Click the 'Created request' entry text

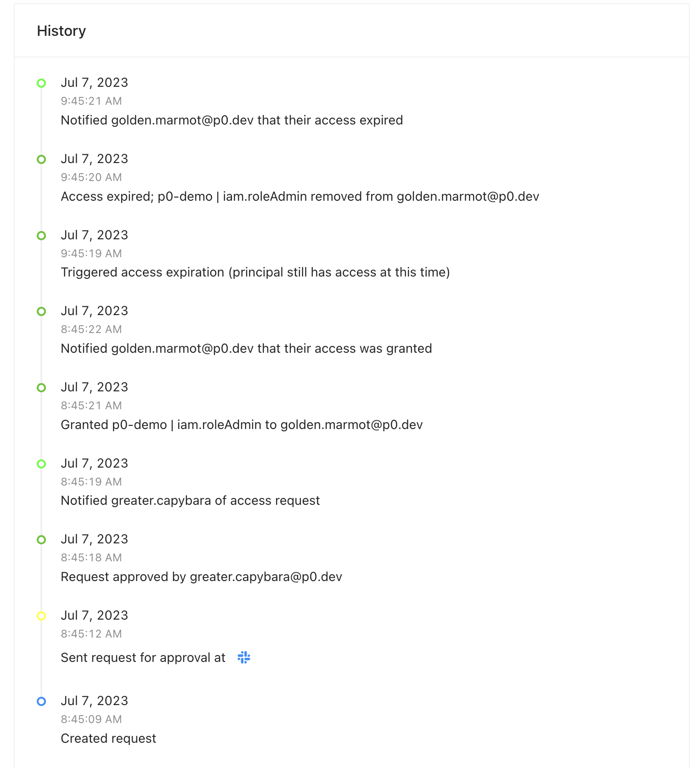pos(108,739)
